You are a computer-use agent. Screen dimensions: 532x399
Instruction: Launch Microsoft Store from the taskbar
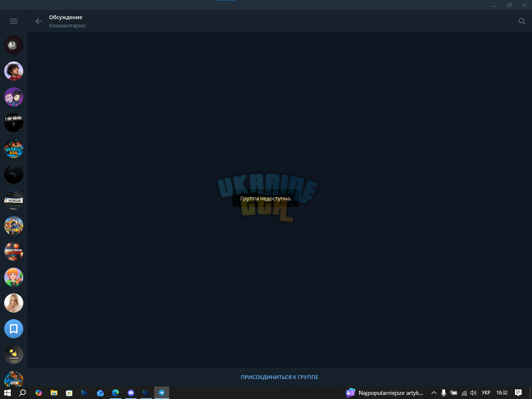click(x=69, y=392)
